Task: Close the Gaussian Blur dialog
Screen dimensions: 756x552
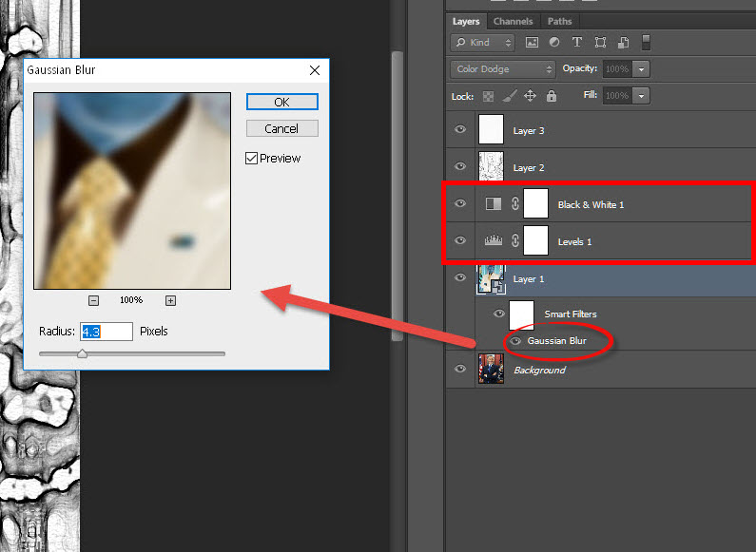Action: (315, 70)
